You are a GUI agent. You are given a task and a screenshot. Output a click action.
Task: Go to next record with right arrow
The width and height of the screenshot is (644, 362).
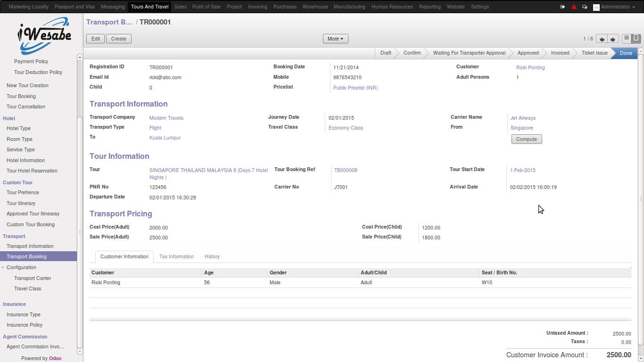[x=613, y=39]
